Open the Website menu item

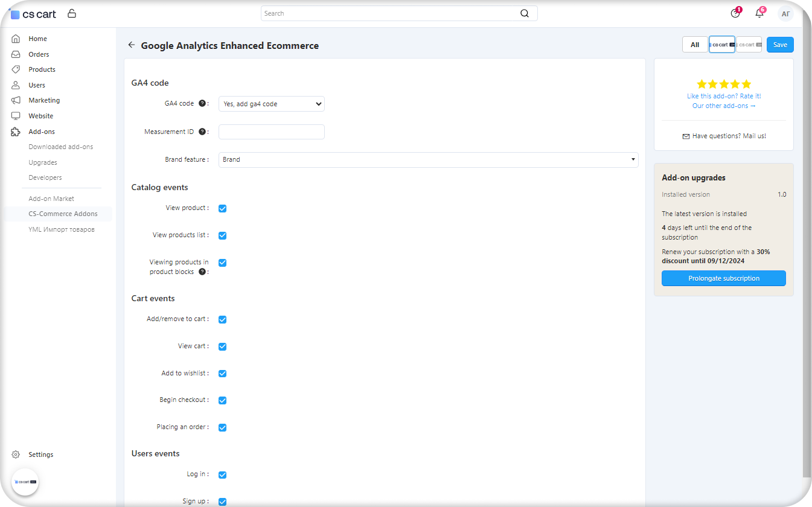[40, 116]
